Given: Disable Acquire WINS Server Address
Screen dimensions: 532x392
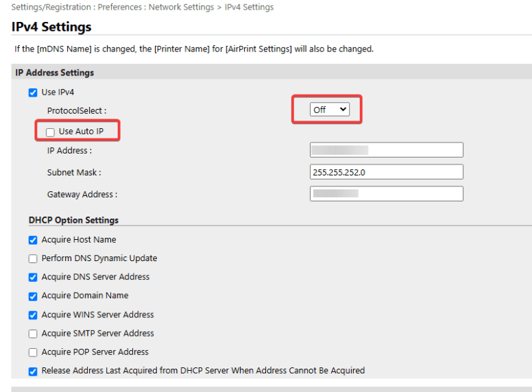Looking at the screenshot, I should [x=33, y=315].
